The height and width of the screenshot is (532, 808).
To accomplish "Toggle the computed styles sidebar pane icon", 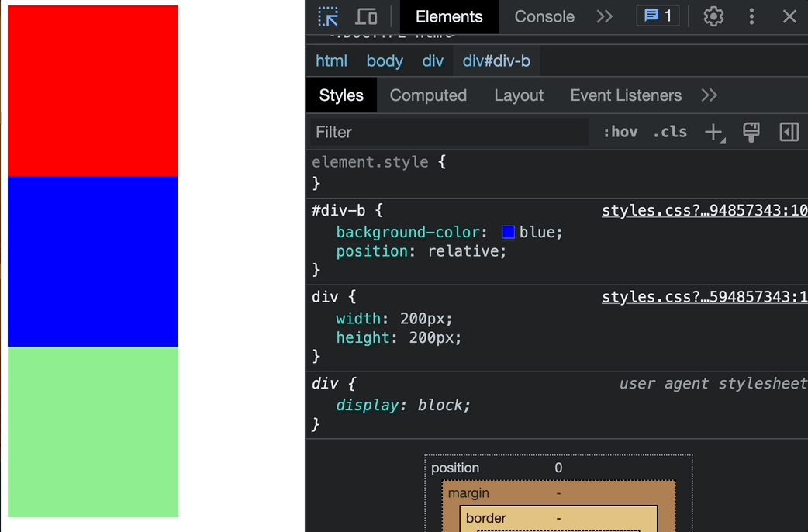I will (789, 133).
